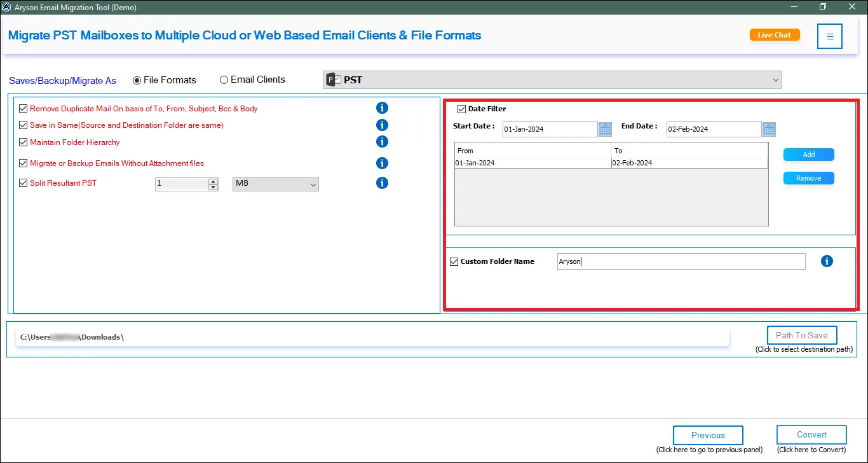Screen dimensions: 868x463
Task: Select From cell 01-Jan-2024 in table
Action: [533, 163]
